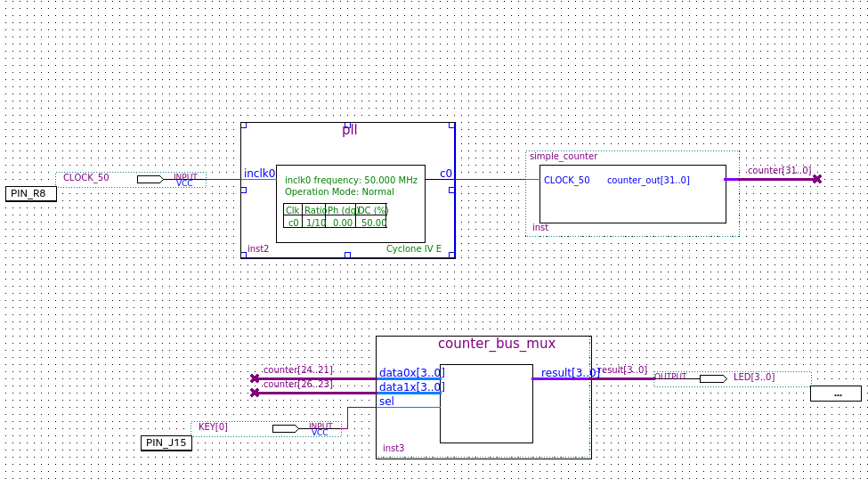
Task: Select the counter_bus_mux block title
Action: point(497,344)
